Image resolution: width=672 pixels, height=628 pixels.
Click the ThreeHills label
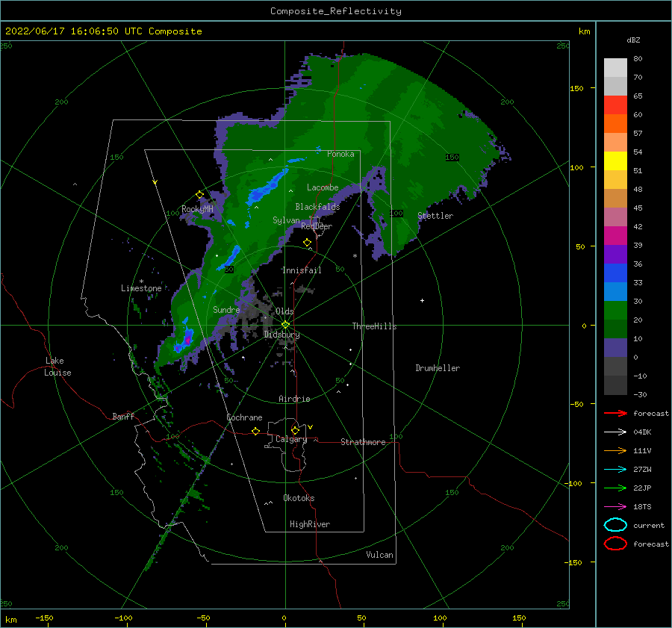pos(375,326)
